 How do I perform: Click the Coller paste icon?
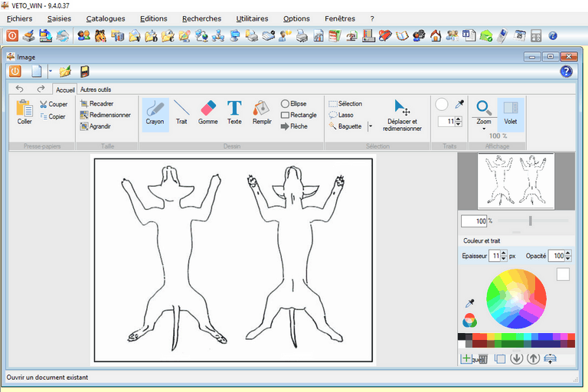coord(24,112)
